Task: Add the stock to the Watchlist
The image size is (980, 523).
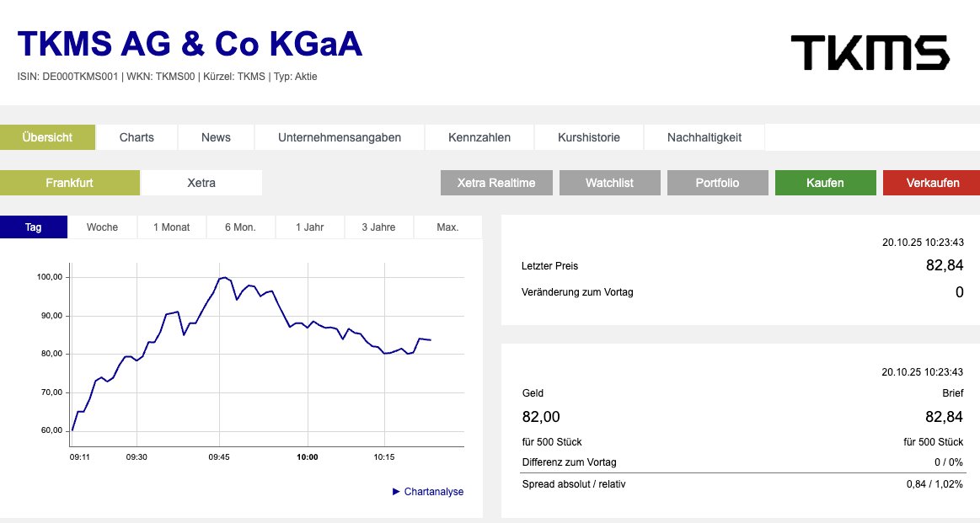Action: point(609,183)
